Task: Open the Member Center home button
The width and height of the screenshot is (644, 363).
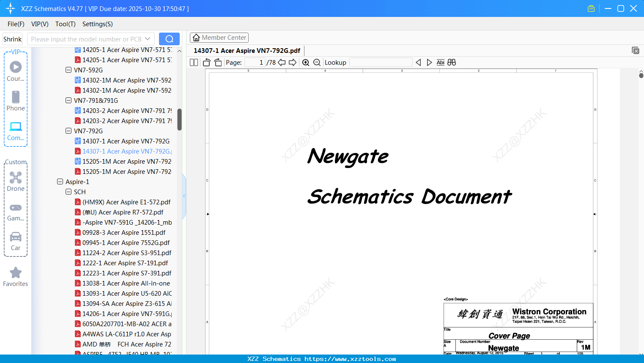Action: 219,38
